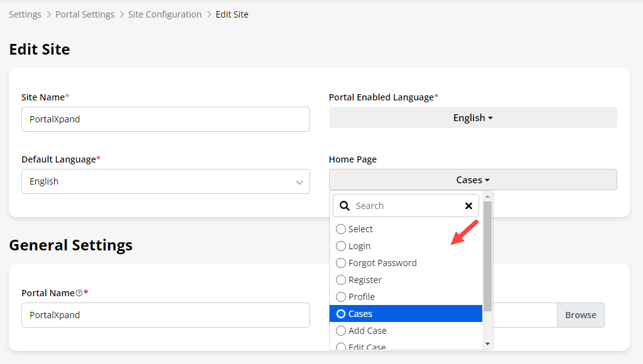Image resolution: width=643 pixels, height=364 pixels.
Task: Select the Add Case radio option
Action: click(x=341, y=331)
